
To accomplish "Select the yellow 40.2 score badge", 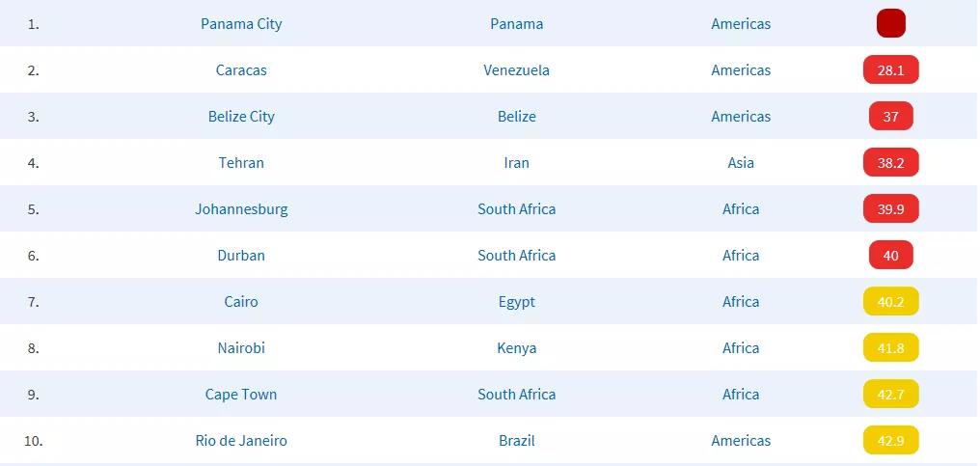I will [x=890, y=302].
